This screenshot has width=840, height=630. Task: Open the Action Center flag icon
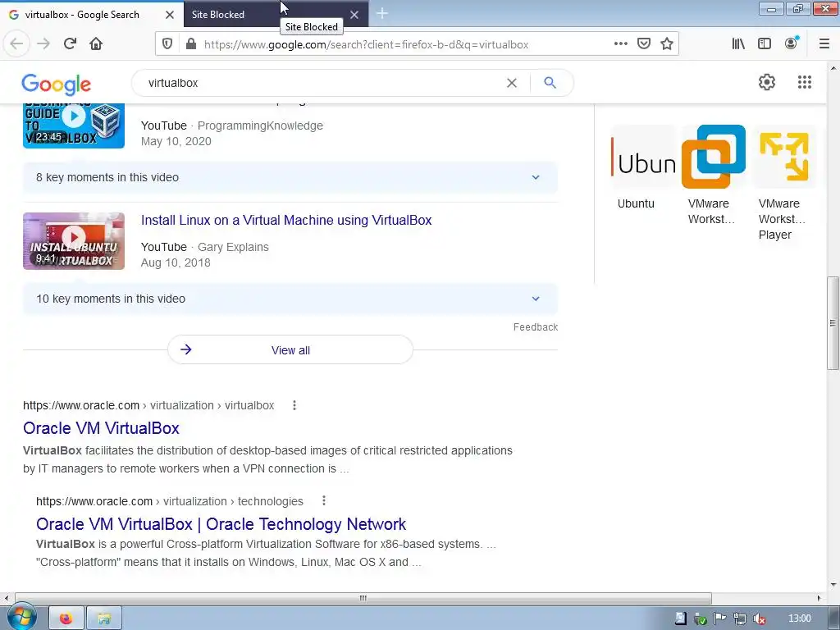tap(719, 619)
